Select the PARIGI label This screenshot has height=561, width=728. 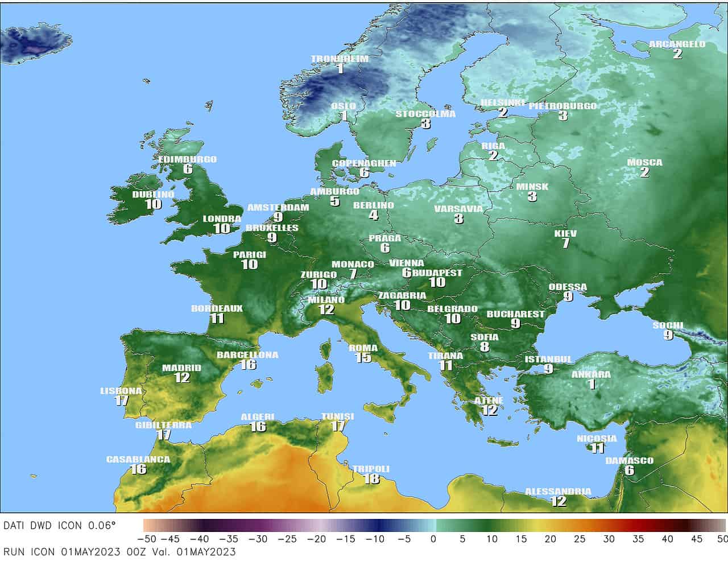250,254
